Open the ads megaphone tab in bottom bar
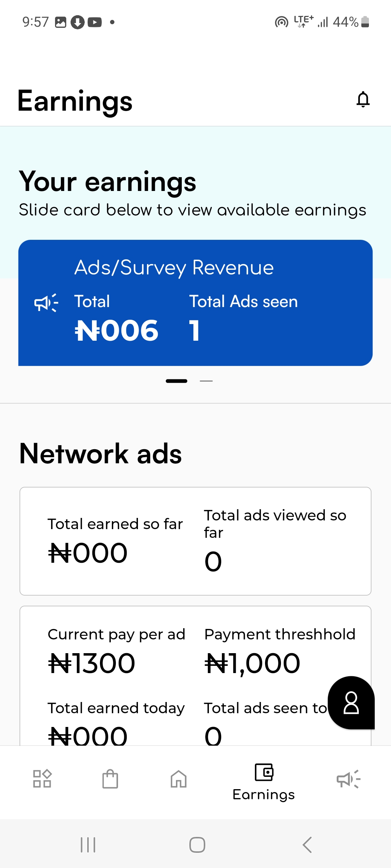This screenshot has width=391, height=868. (x=348, y=778)
